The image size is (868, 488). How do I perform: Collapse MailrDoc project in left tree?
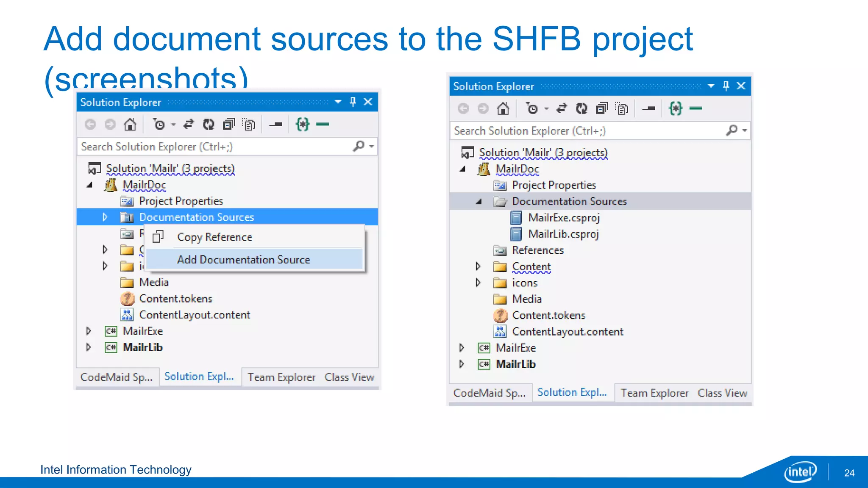coord(89,185)
